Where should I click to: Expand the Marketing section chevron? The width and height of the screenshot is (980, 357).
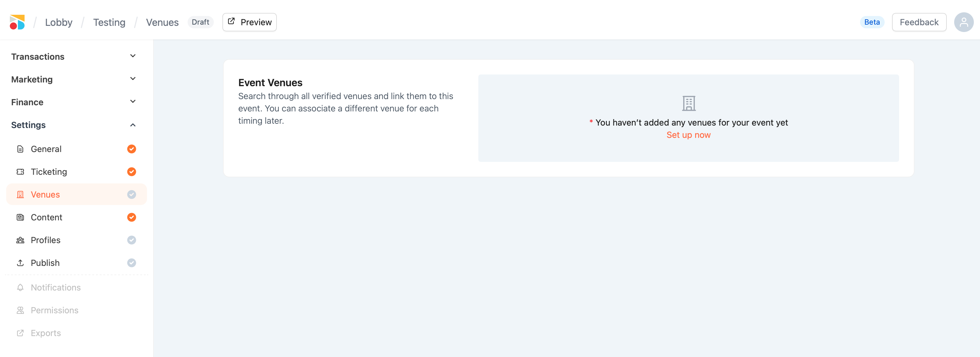(133, 79)
